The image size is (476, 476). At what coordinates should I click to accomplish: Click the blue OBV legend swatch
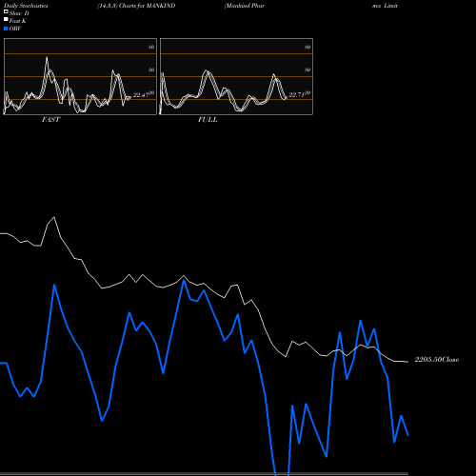click(x=6, y=29)
